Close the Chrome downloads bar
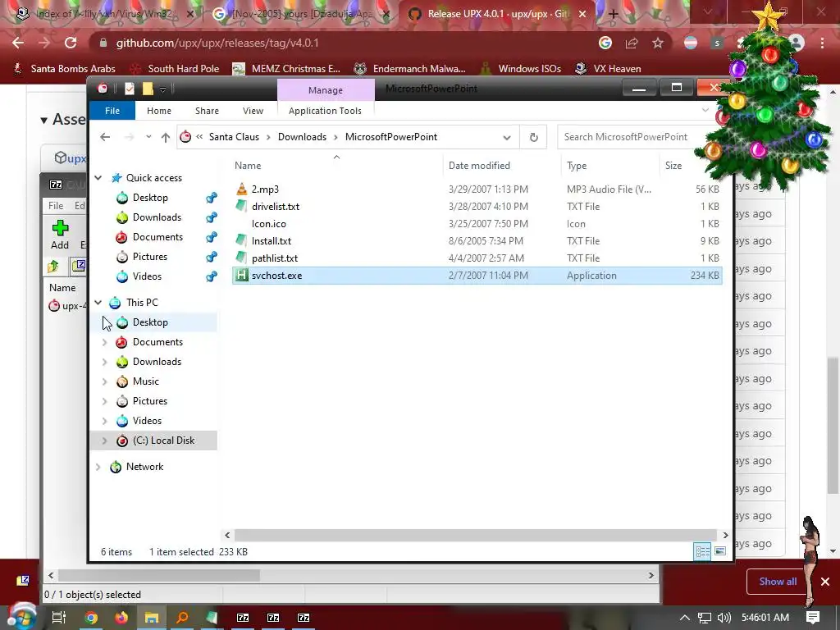This screenshot has height=630, width=840. [x=825, y=582]
